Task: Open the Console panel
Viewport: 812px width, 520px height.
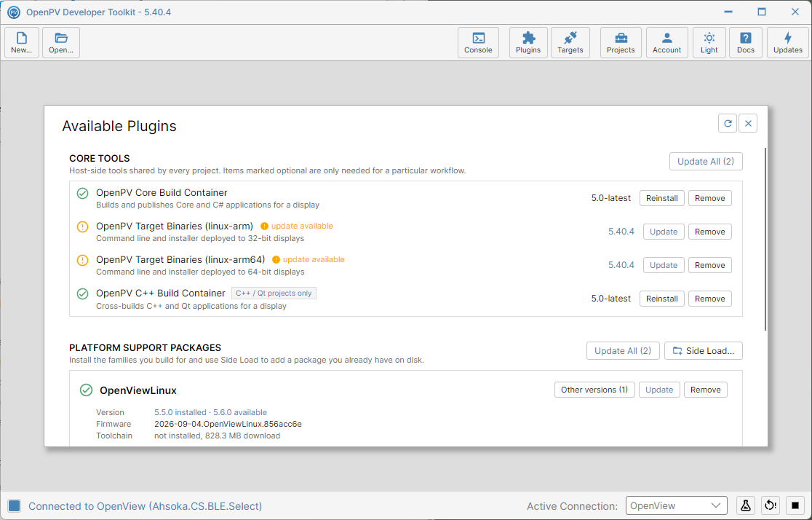Action: pos(478,42)
